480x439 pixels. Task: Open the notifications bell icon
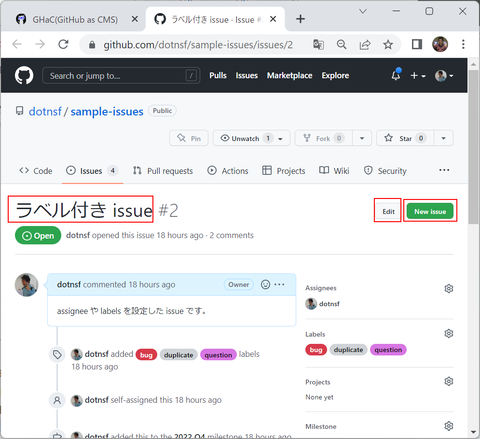[396, 75]
